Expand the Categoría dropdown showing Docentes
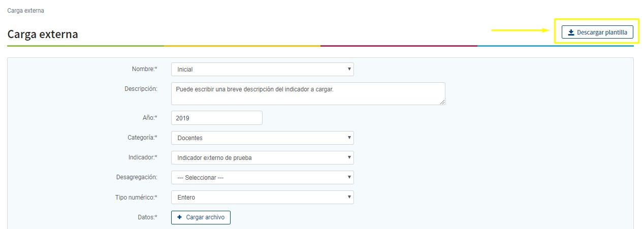Image resolution: width=644 pixels, height=229 pixels. tap(262, 138)
